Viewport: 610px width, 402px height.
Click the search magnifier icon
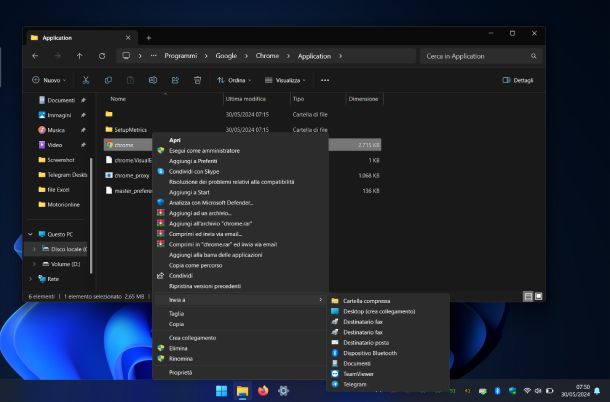(533, 56)
